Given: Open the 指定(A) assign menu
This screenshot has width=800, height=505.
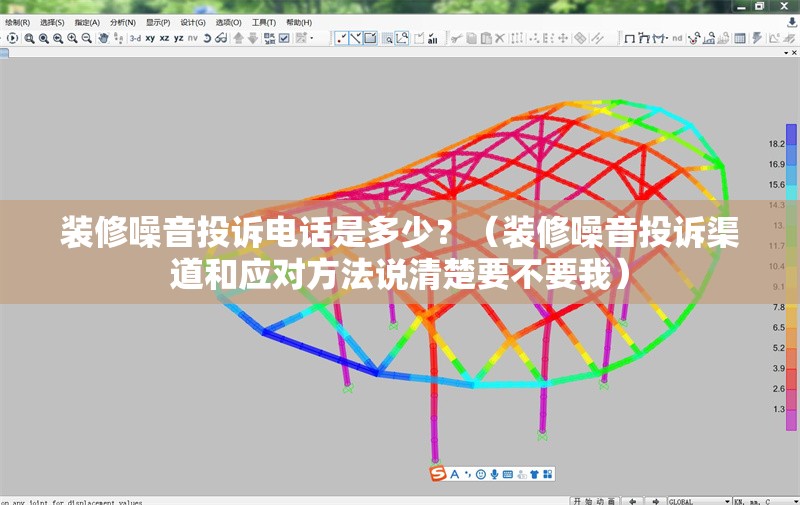Looking at the screenshot, I should (x=87, y=22).
